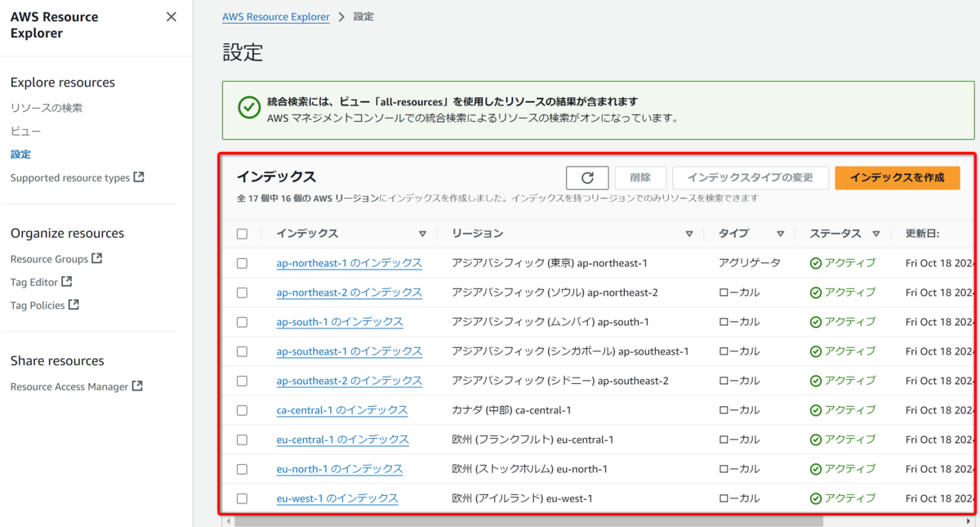Open the ca-central-1 のインデックス link

(342, 410)
